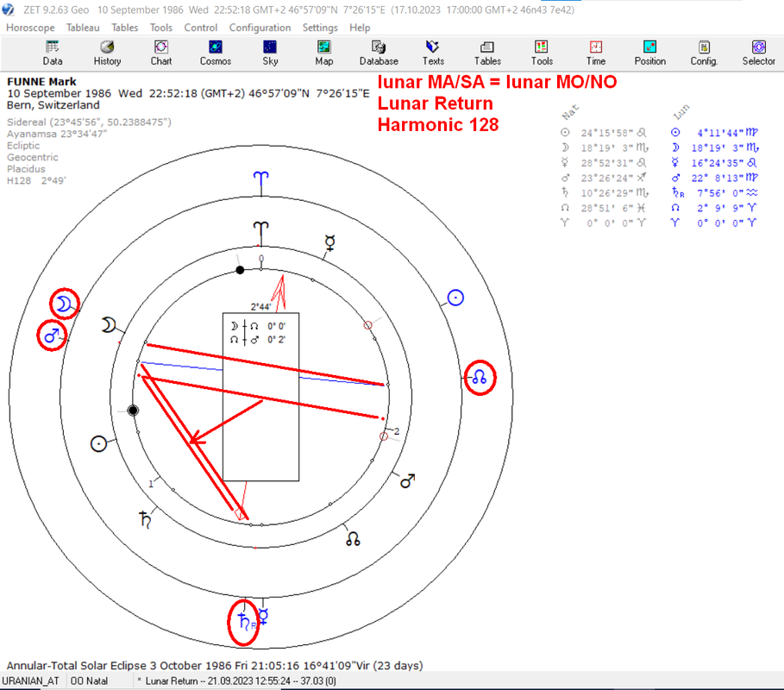Click the black natal Saturn glyph

pos(145,519)
